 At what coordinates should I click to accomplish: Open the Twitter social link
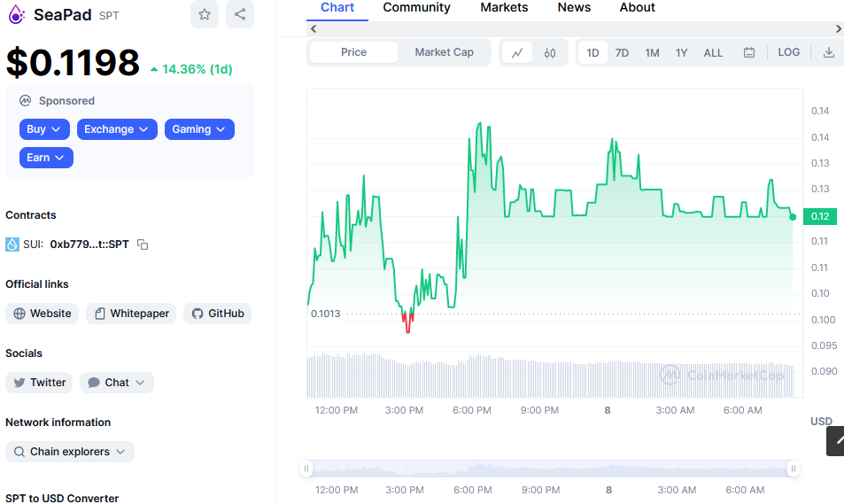[39, 383]
